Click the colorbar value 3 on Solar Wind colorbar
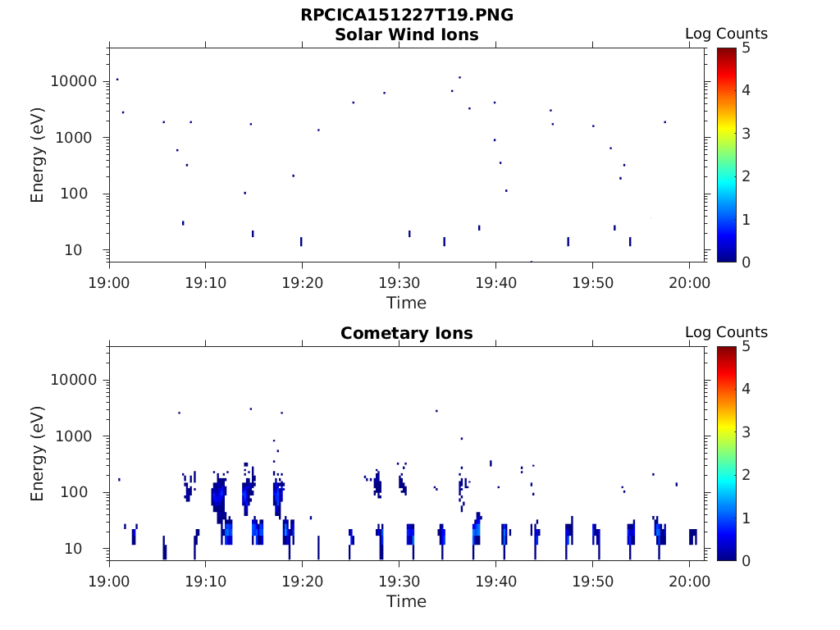This screenshot has width=840, height=630. pyautogui.click(x=746, y=134)
